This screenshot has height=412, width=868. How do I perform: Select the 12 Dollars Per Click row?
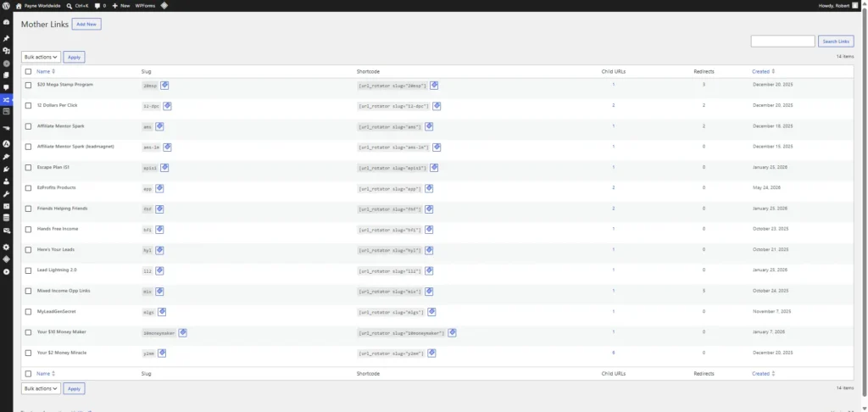click(x=28, y=106)
